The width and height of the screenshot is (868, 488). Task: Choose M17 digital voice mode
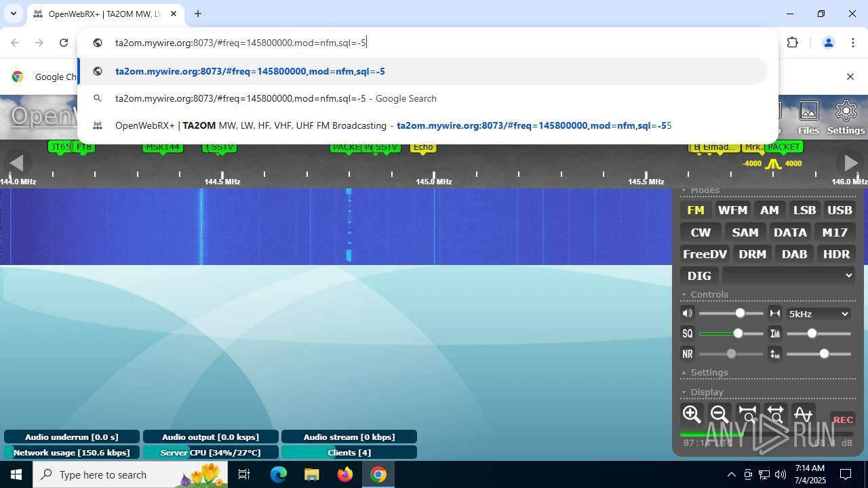pyautogui.click(x=835, y=232)
